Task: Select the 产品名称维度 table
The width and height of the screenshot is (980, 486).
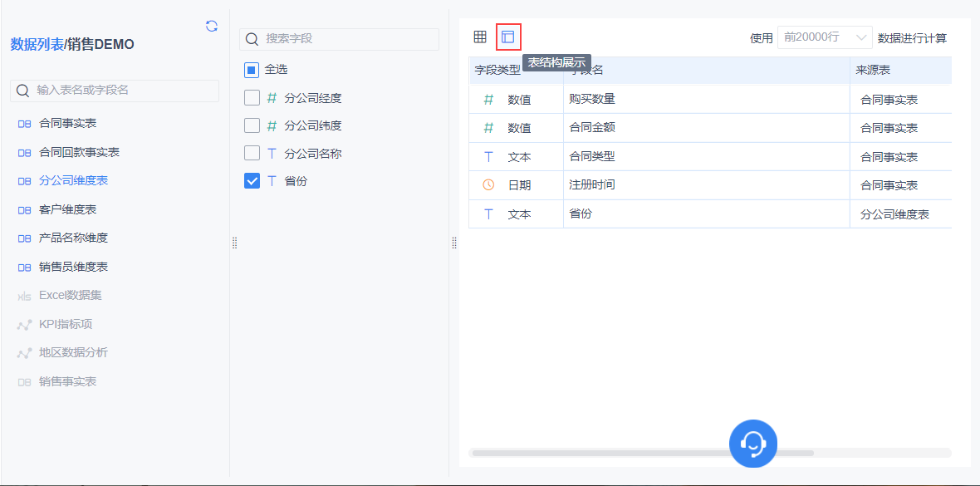Action: 73,238
